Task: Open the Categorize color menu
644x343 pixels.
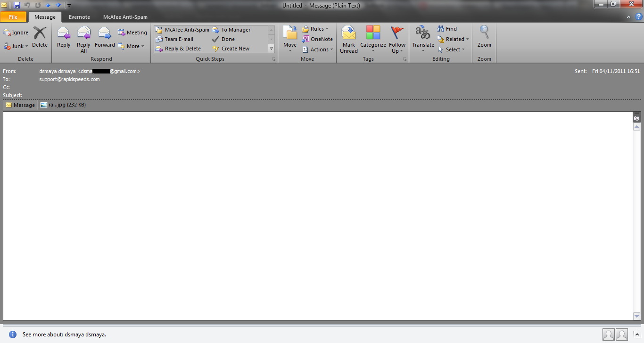Action: point(373,40)
